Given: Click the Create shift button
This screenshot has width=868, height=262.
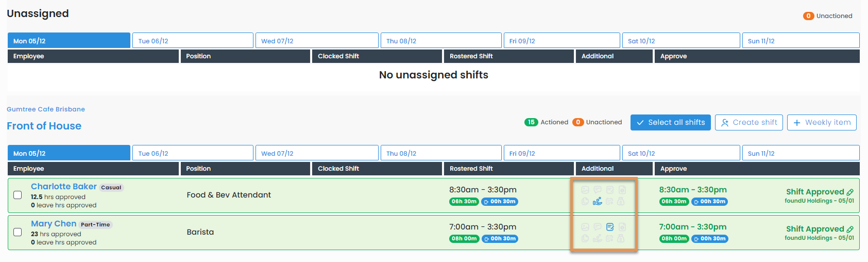Looking at the screenshot, I should click(x=749, y=123).
